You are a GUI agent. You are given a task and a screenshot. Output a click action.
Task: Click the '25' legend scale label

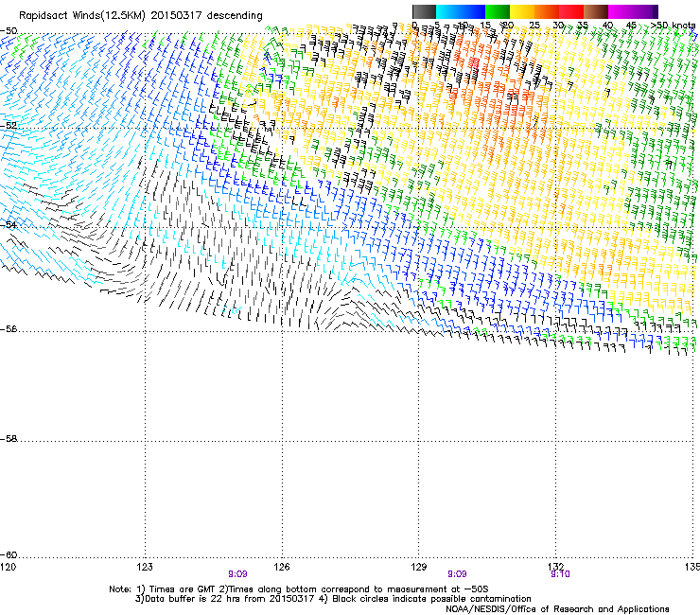[x=534, y=26]
